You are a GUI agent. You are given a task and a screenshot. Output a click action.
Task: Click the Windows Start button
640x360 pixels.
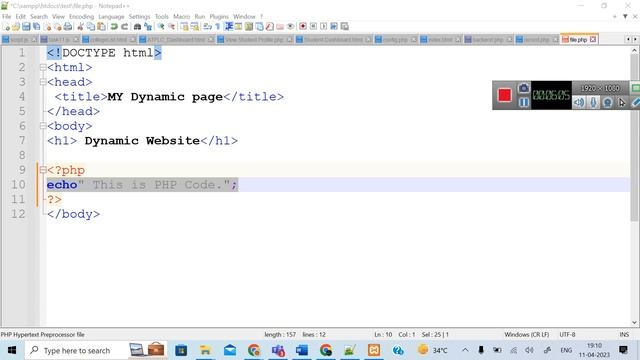click(x=12, y=350)
